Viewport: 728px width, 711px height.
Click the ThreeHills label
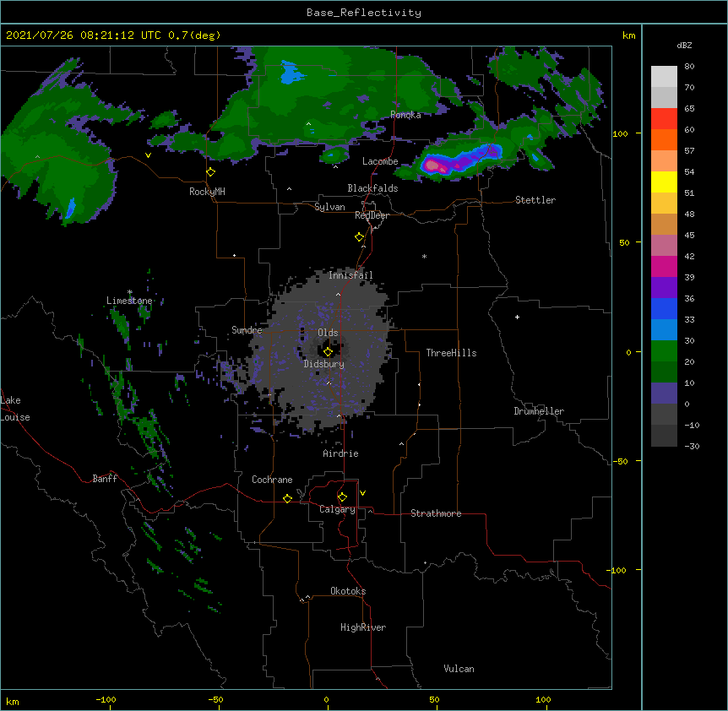[451, 353]
